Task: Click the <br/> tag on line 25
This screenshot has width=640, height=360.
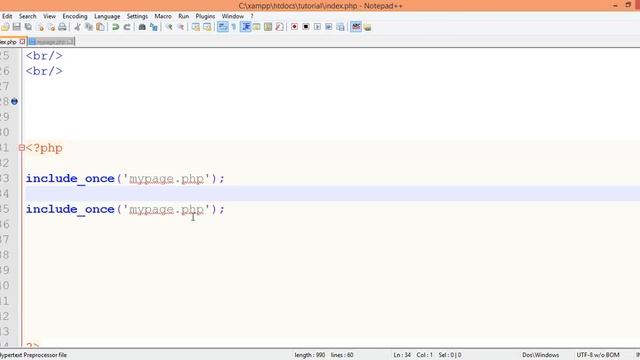Action: pos(44,56)
